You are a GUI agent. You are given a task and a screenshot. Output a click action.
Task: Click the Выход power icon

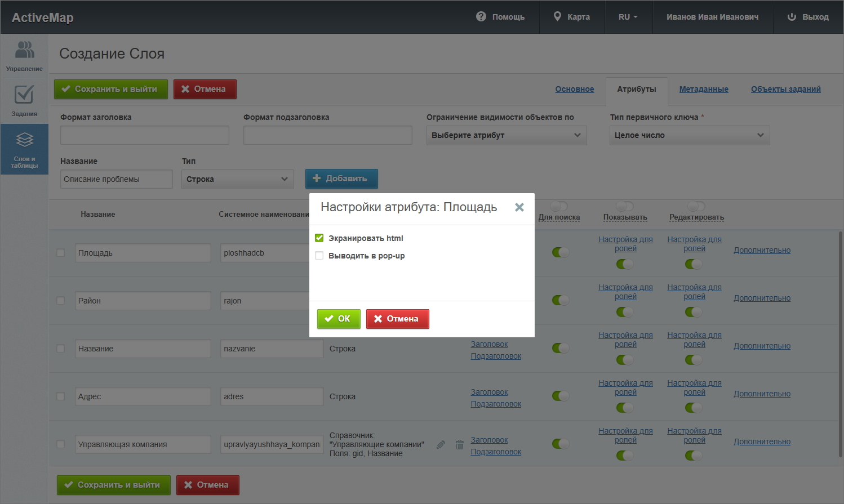point(792,17)
